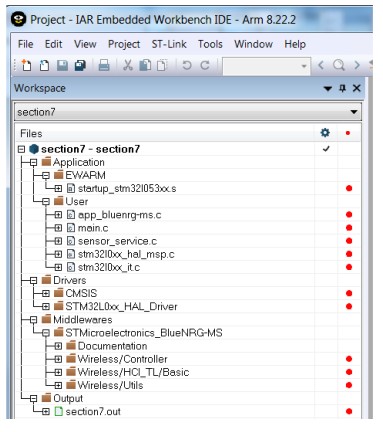Open the section7 configuration dropdown
Image resolution: width=383 pixels, height=432 pixels.
coord(188,112)
